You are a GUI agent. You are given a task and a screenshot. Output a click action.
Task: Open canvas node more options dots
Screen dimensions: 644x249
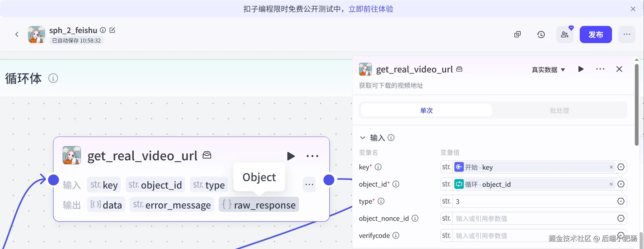(x=312, y=156)
